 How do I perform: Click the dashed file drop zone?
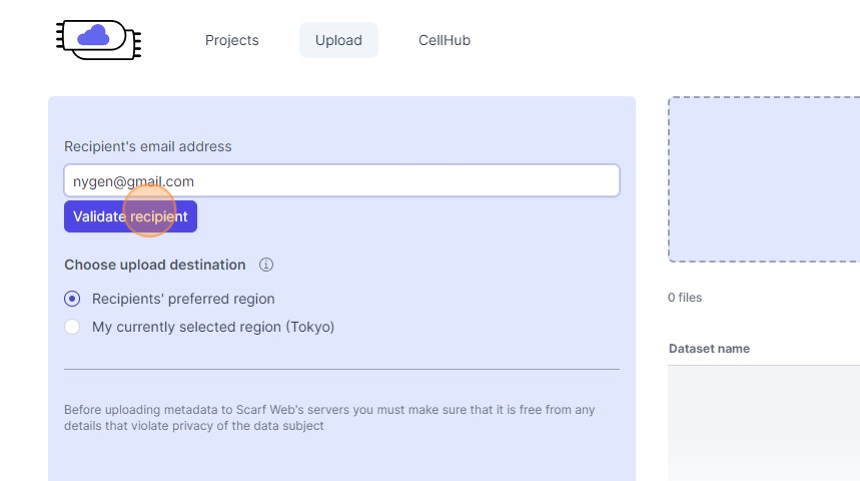[764, 180]
